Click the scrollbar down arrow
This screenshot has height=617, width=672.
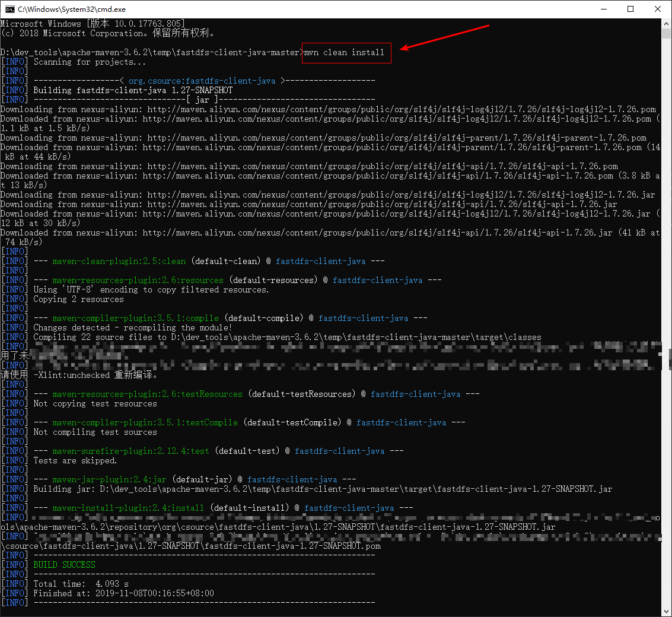coord(667,612)
